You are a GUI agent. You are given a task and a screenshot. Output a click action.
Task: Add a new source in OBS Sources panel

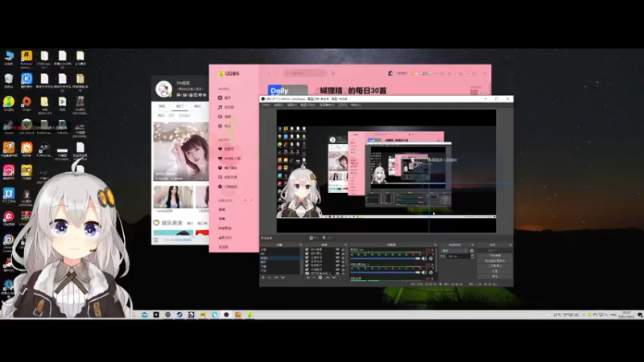pyautogui.click(x=308, y=278)
